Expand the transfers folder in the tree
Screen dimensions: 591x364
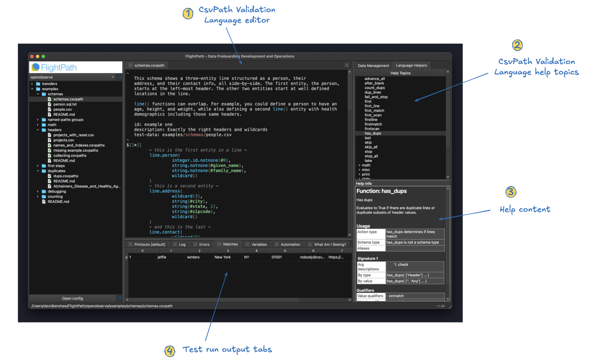pos(32,84)
